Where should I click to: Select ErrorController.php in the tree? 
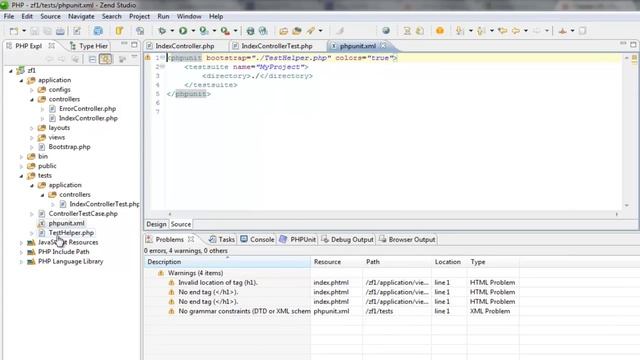(87, 109)
